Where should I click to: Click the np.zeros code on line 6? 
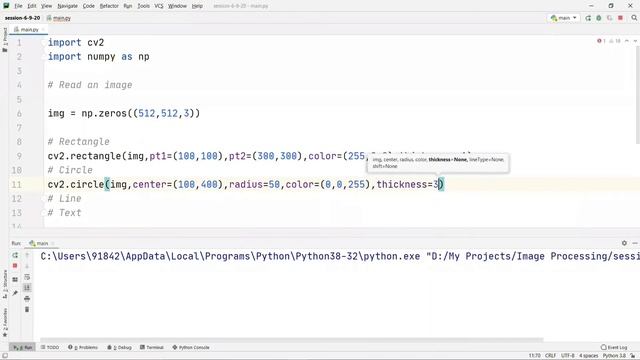pyautogui.click(x=140, y=113)
